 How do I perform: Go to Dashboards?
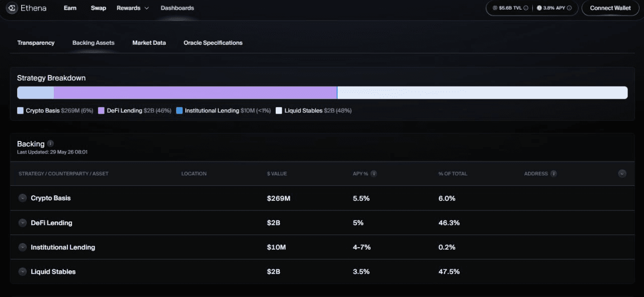pyautogui.click(x=177, y=8)
